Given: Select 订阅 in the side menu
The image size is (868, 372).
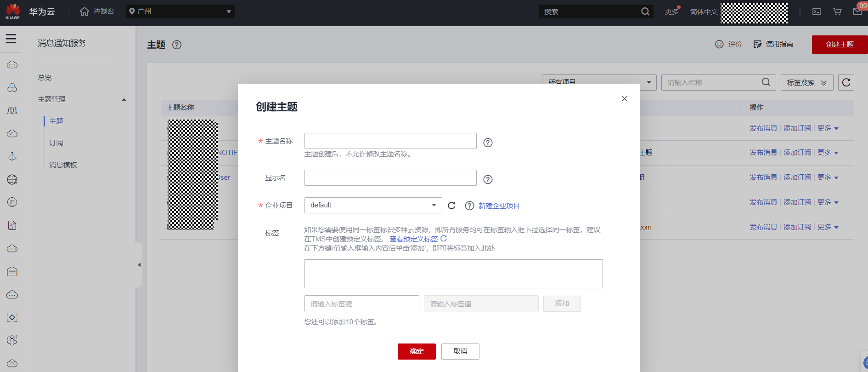Looking at the screenshot, I should click(56, 143).
